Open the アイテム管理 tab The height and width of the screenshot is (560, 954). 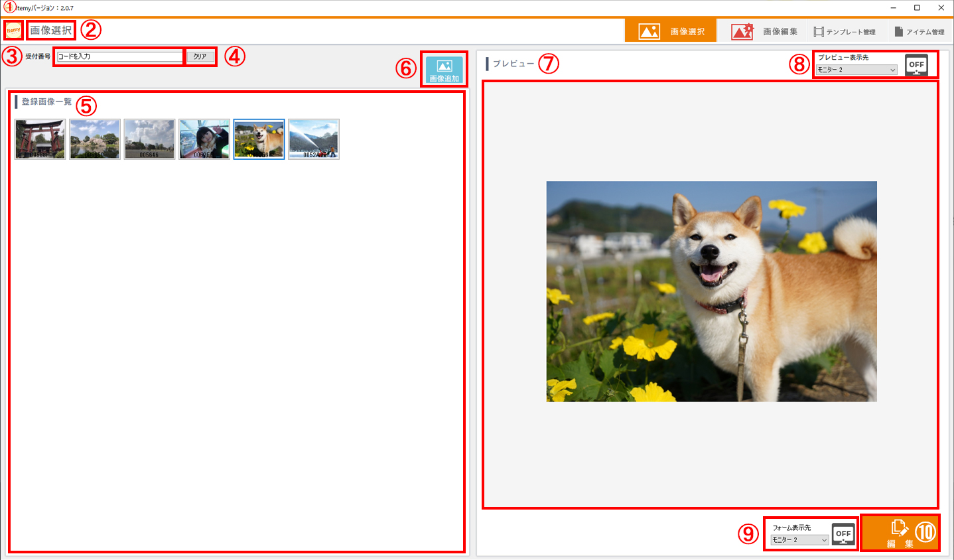pos(919,32)
